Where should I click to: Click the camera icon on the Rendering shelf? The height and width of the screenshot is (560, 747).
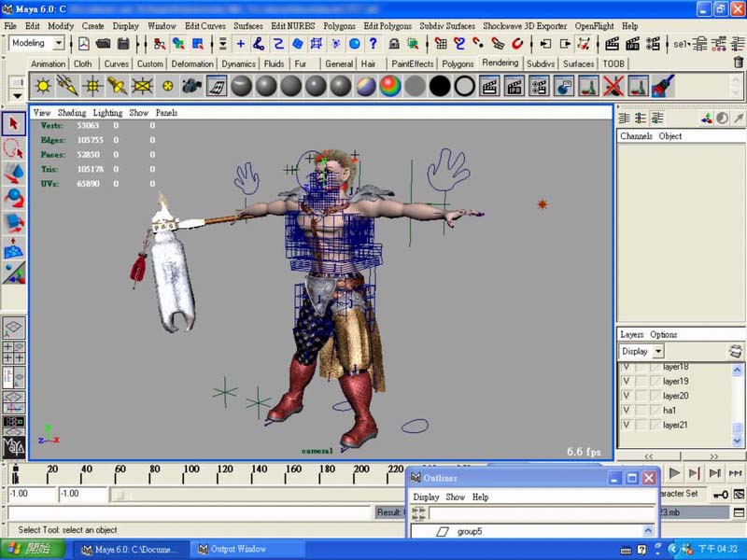(191, 86)
